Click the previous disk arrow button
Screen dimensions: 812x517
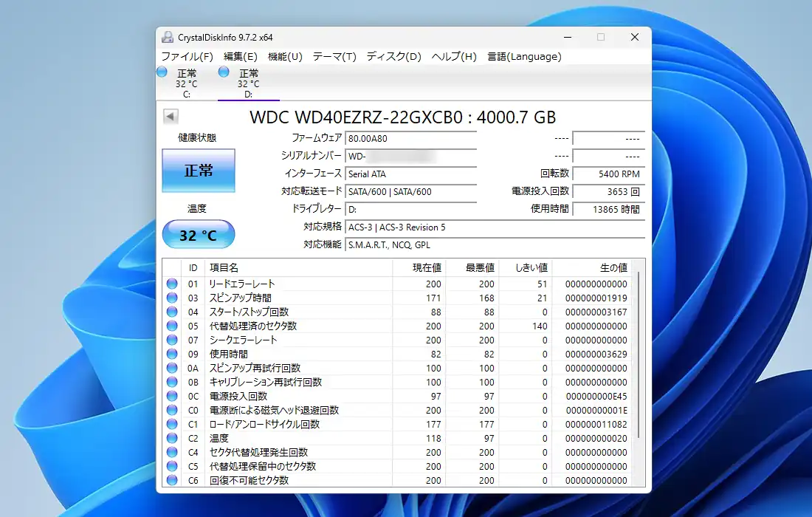[x=171, y=117]
